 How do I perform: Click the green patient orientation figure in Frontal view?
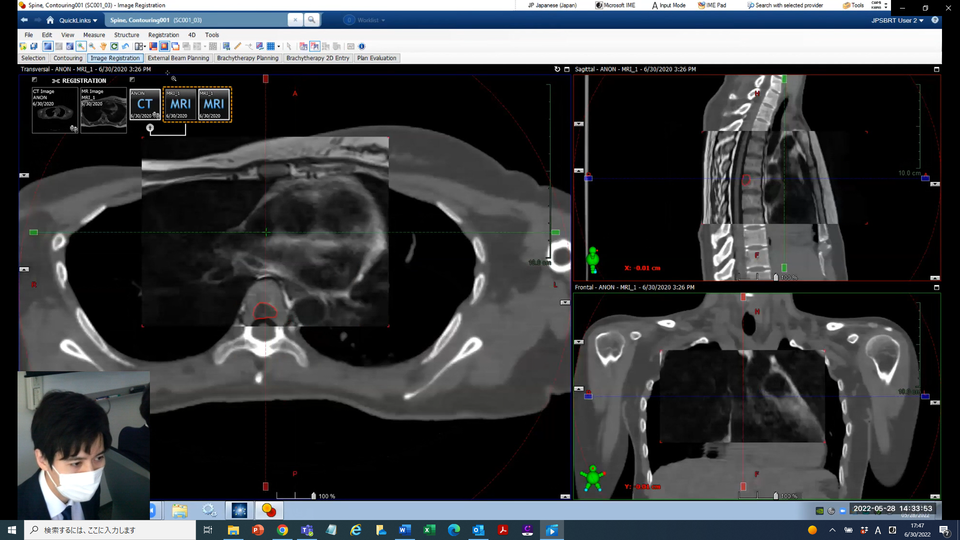click(593, 478)
